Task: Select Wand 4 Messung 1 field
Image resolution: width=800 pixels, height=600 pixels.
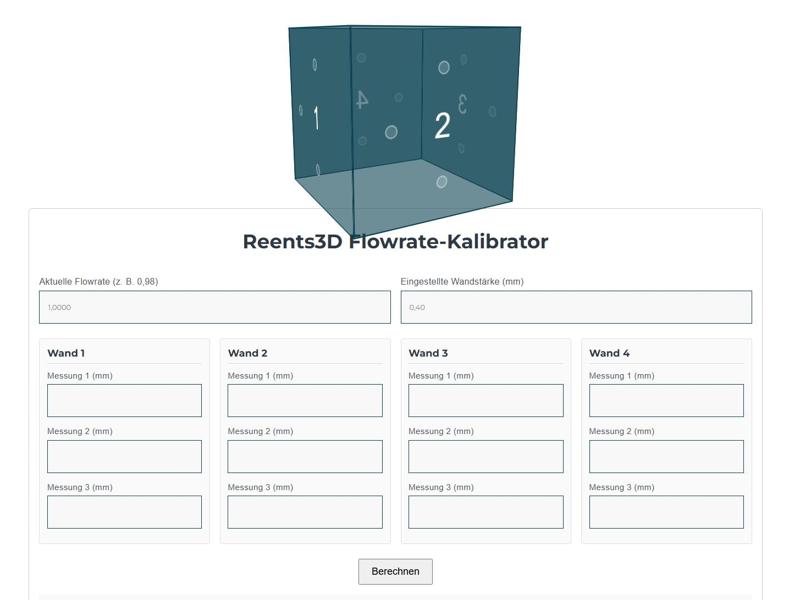Action: [666, 401]
